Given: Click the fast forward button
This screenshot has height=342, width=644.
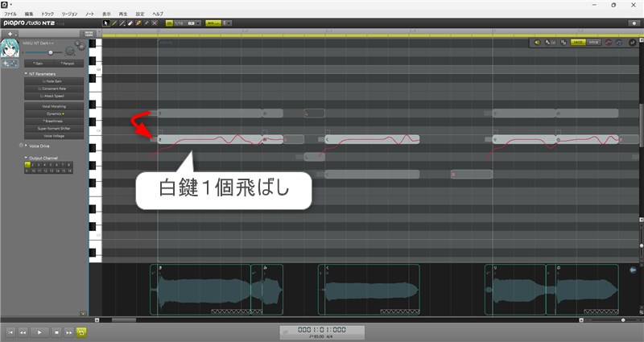Looking at the screenshot, I should 69,332.
